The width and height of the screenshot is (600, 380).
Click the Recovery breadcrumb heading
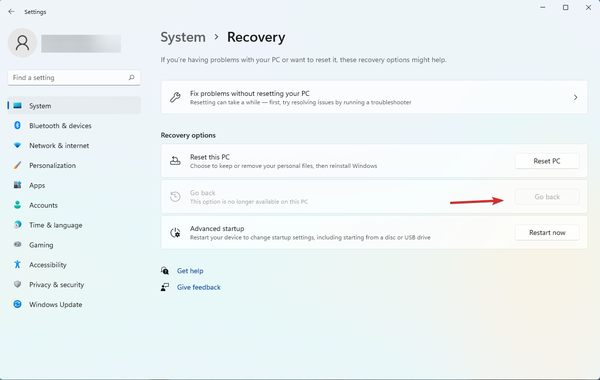point(256,37)
